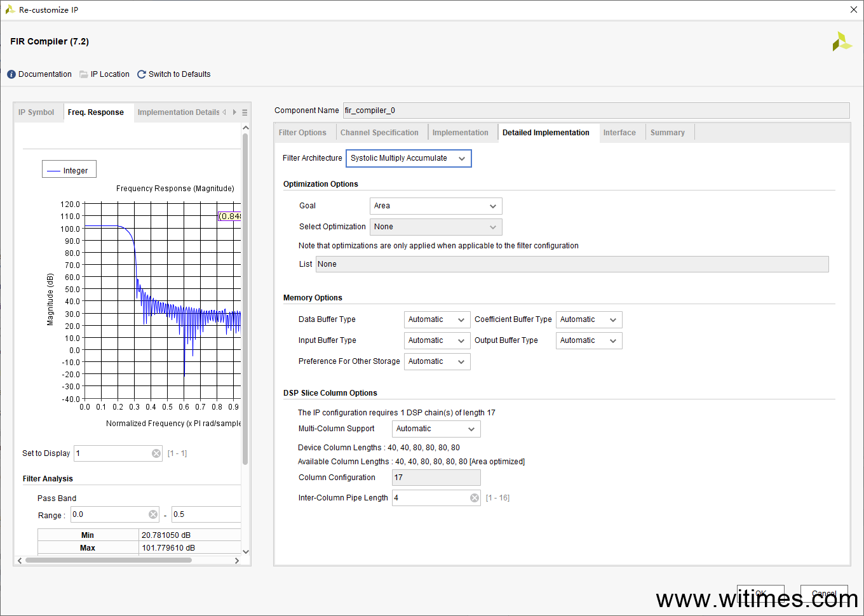Click the OK button

(x=760, y=594)
